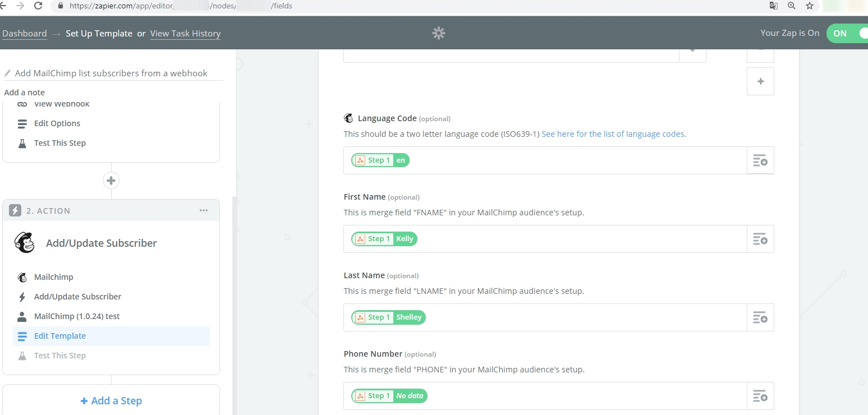Image resolution: width=868 pixels, height=415 pixels.
Task: Insert a field into Language Code
Action: pos(760,160)
